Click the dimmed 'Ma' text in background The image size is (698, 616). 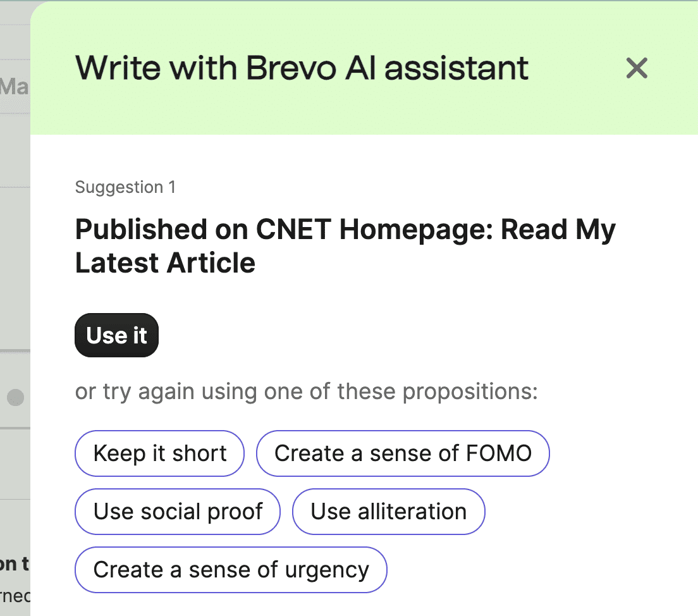15,87
